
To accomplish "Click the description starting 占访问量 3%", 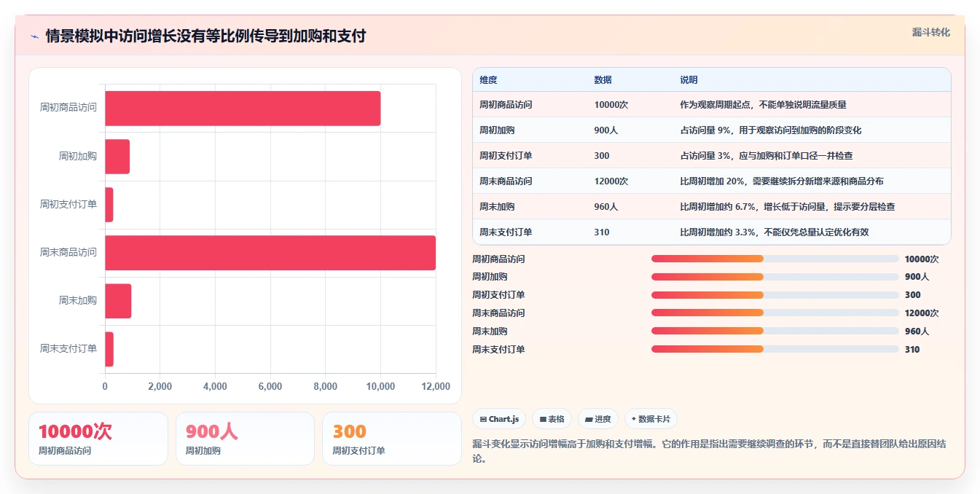I will (766, 156).
